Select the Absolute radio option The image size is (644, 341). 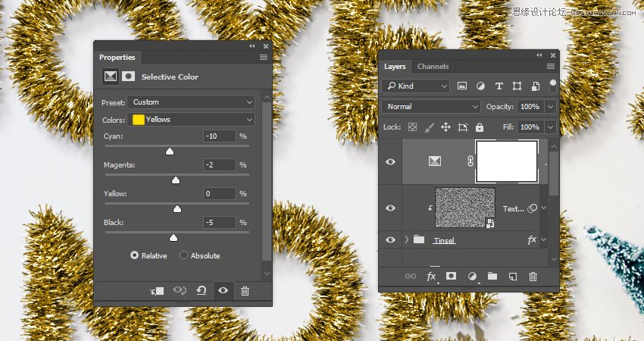point(183,256)
